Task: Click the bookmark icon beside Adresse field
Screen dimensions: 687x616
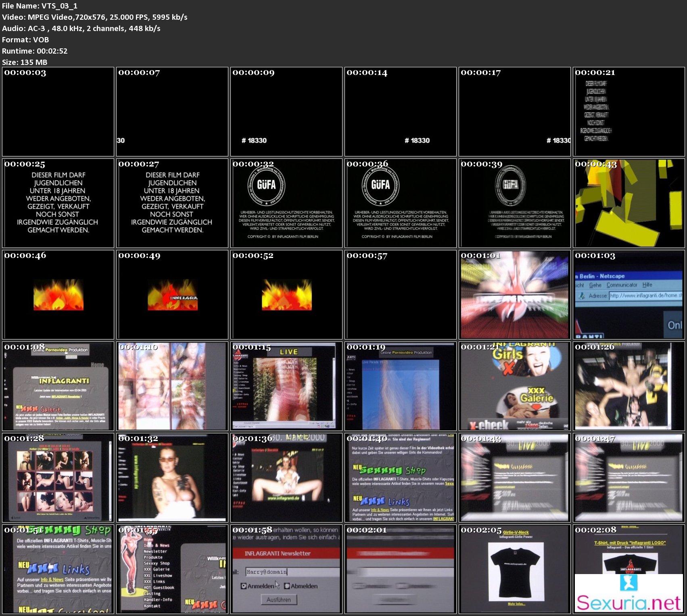Action: point(582,296)
